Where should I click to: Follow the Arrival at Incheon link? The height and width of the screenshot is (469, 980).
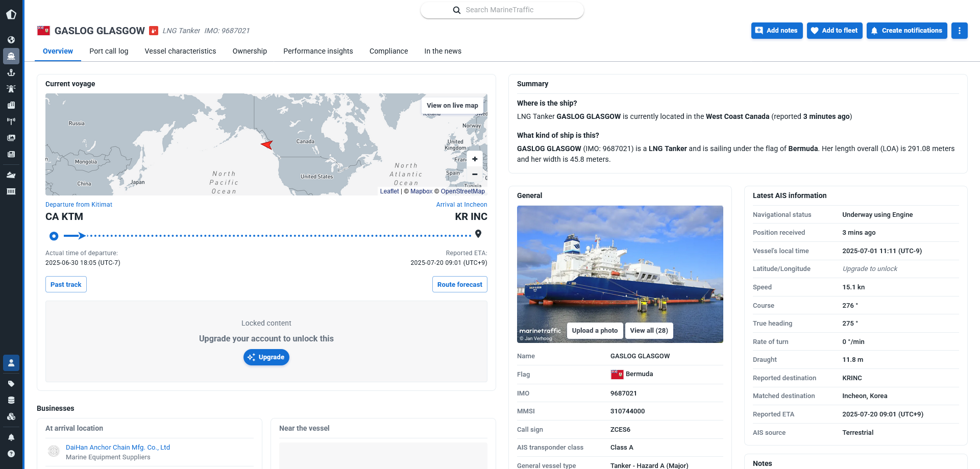click(x=461, y=205)
